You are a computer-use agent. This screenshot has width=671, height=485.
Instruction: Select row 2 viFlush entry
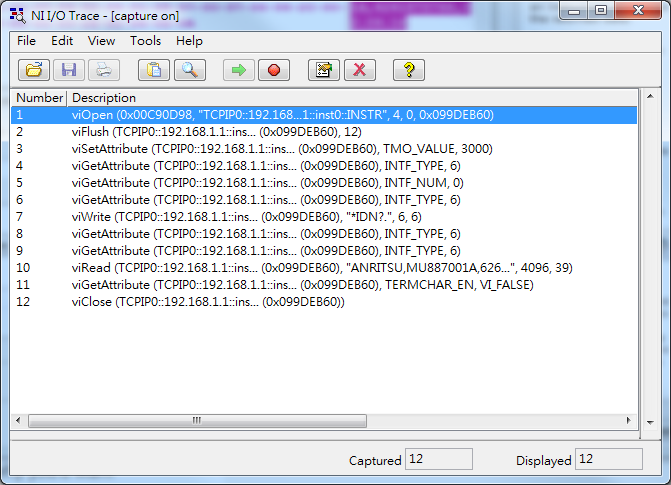point(324,132)
